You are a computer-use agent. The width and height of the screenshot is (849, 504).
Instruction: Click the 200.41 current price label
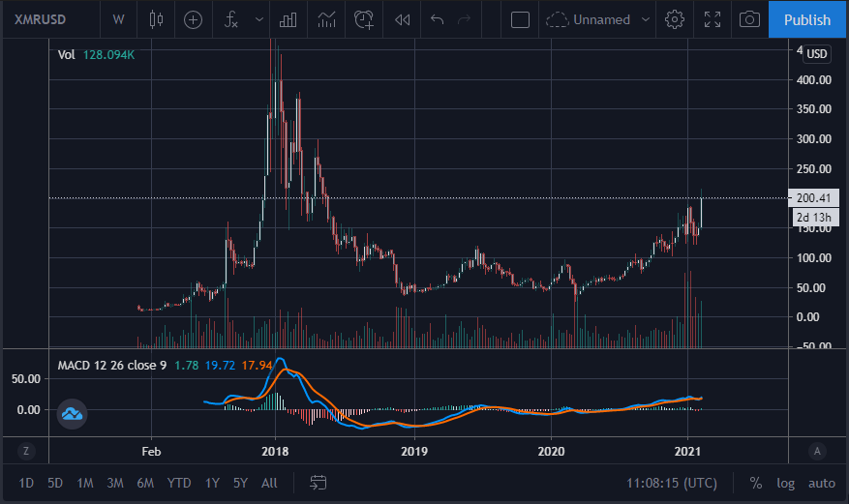[x=813, y=198]
